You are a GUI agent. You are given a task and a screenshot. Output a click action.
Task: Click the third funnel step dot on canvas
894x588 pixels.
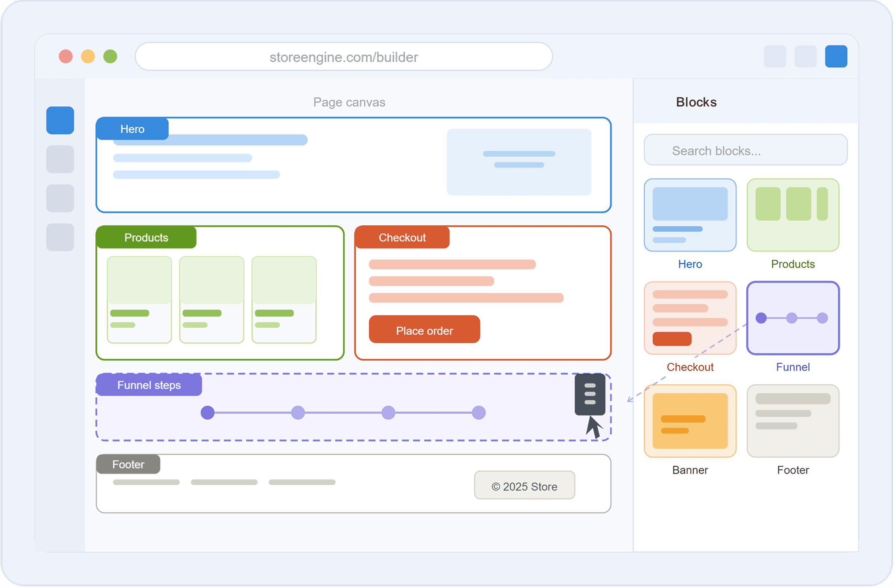point(388,412)
